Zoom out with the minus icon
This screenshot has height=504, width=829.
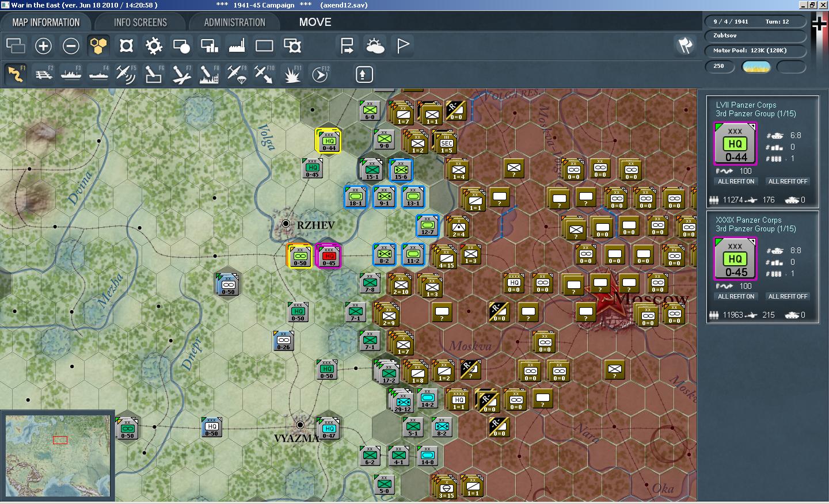71,45
